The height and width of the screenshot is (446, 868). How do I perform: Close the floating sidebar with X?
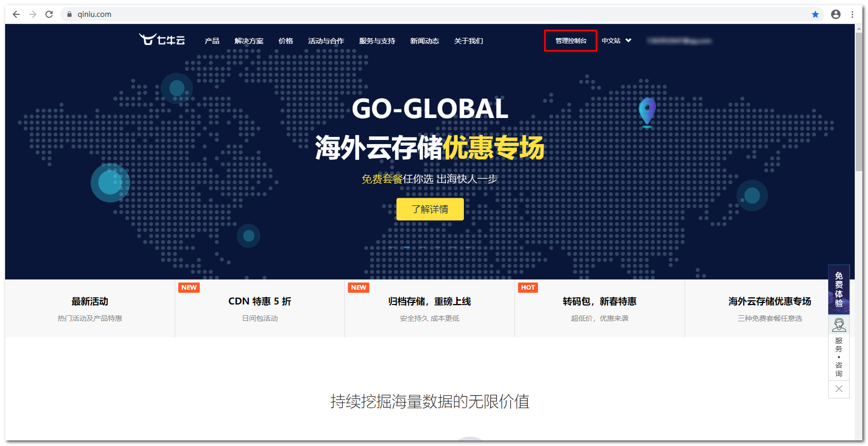[839, 389]
